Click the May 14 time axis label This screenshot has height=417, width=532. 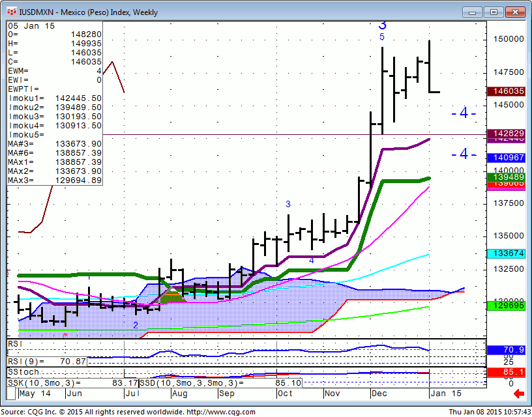pos(35,394)
